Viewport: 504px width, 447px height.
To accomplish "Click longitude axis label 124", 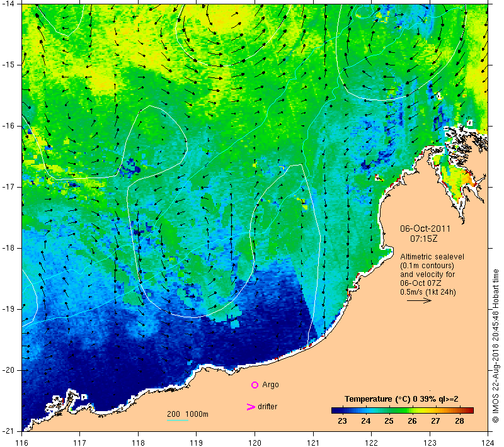I will coord(488,443).
